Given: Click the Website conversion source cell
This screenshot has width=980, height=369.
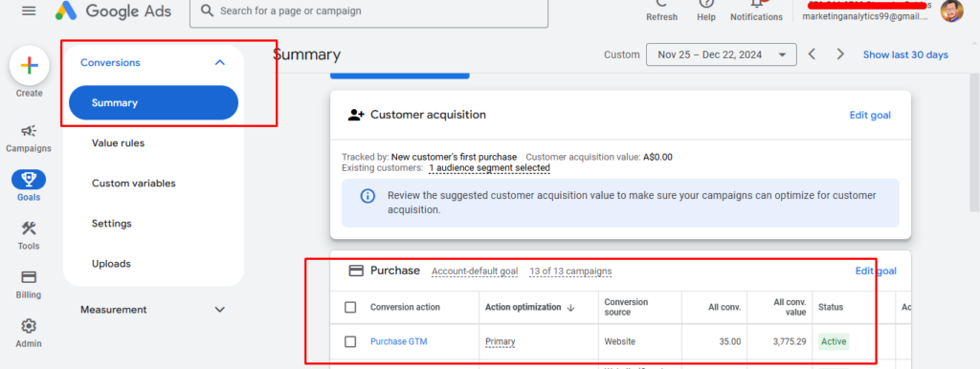Looking at the screenshot, I should 620,341.
